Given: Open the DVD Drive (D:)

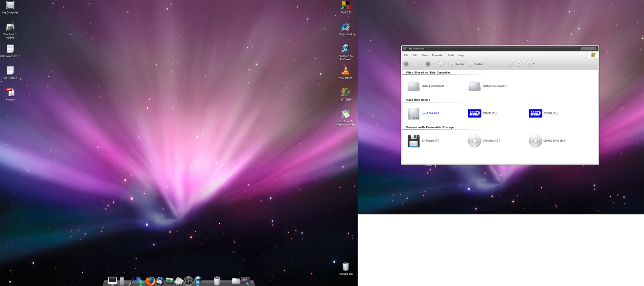Looking at the screenshot, I should [484, 141].
